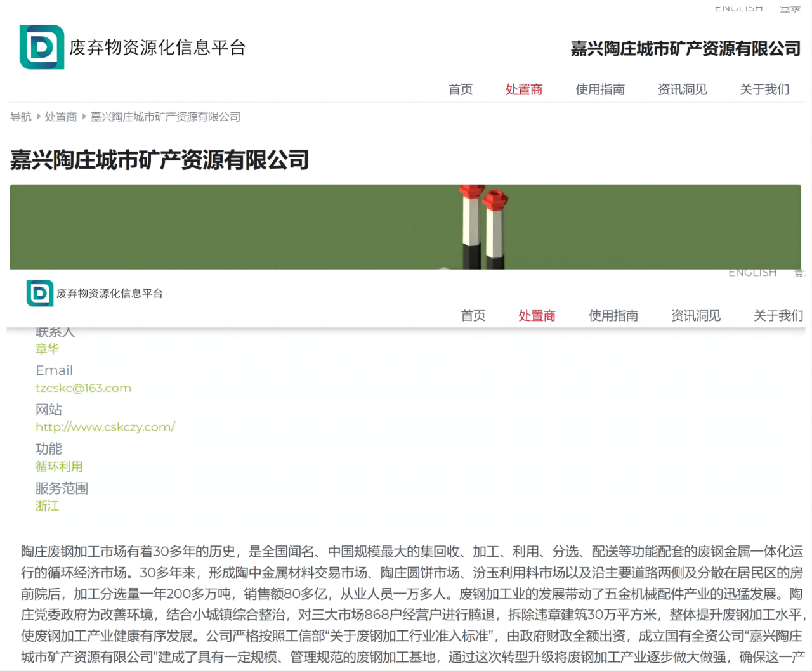Open 处置商 in the top navigation
The height and width of the screenshot is (671, 812).
pos(524,89)
